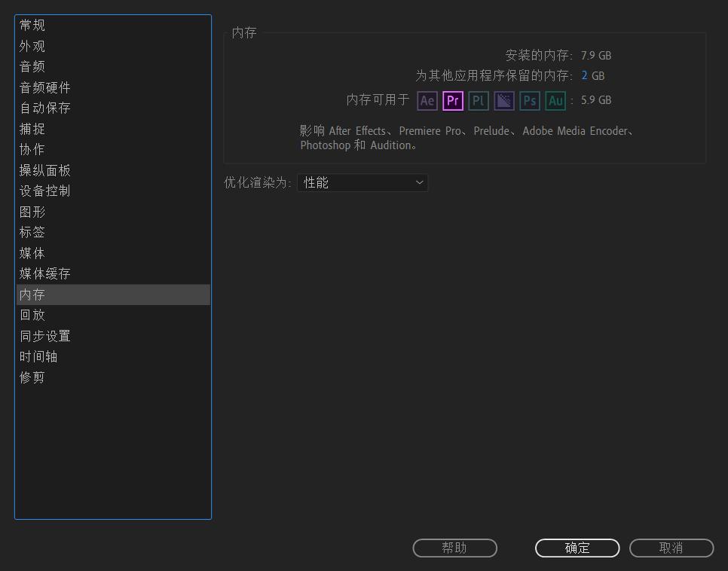Go to 自动保存 auto-save preferences
Image resolution: width=728 pixels, height=571 pixels.
[44, 108]
